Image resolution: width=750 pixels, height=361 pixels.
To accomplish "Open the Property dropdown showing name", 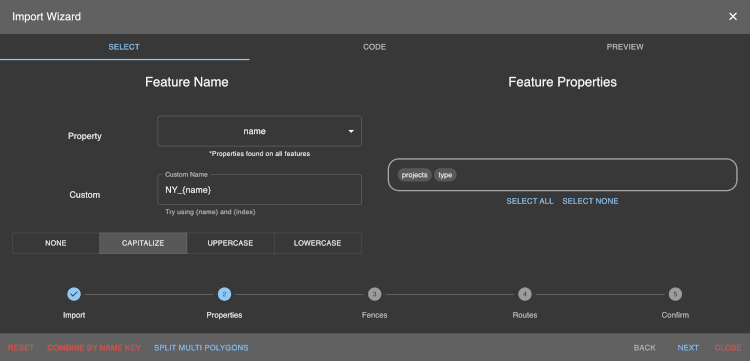I will (x=259, y=131).
